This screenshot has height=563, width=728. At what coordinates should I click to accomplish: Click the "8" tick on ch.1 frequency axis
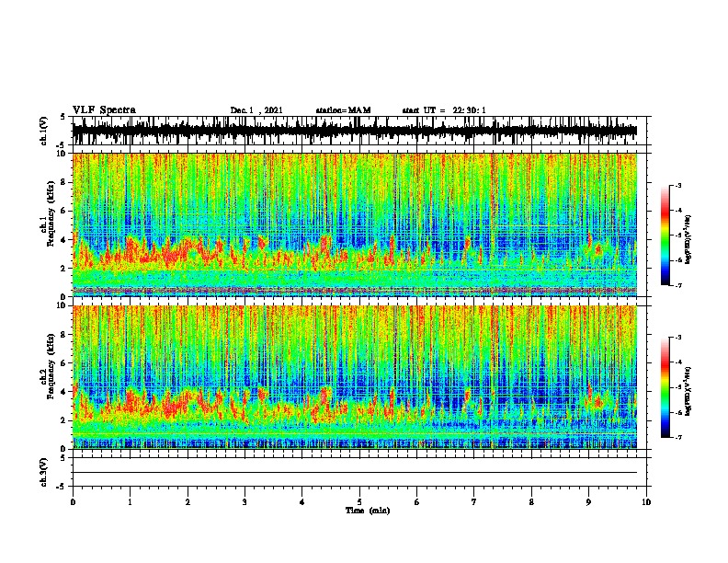point(63,182)
